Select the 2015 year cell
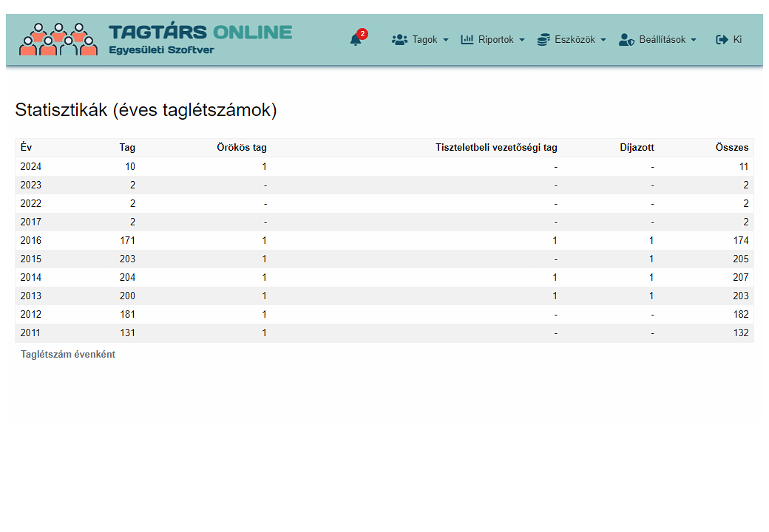 31,259
